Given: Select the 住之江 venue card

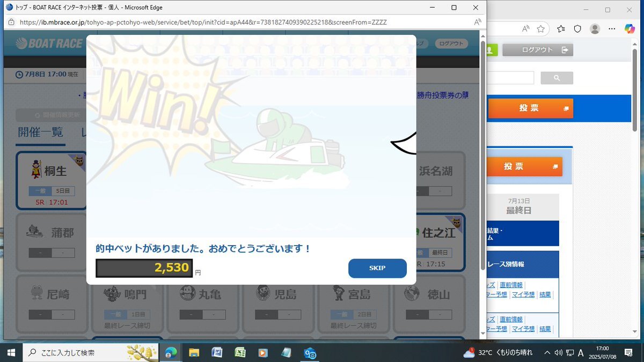Looking at the screenshot, I should pos(440,242).
